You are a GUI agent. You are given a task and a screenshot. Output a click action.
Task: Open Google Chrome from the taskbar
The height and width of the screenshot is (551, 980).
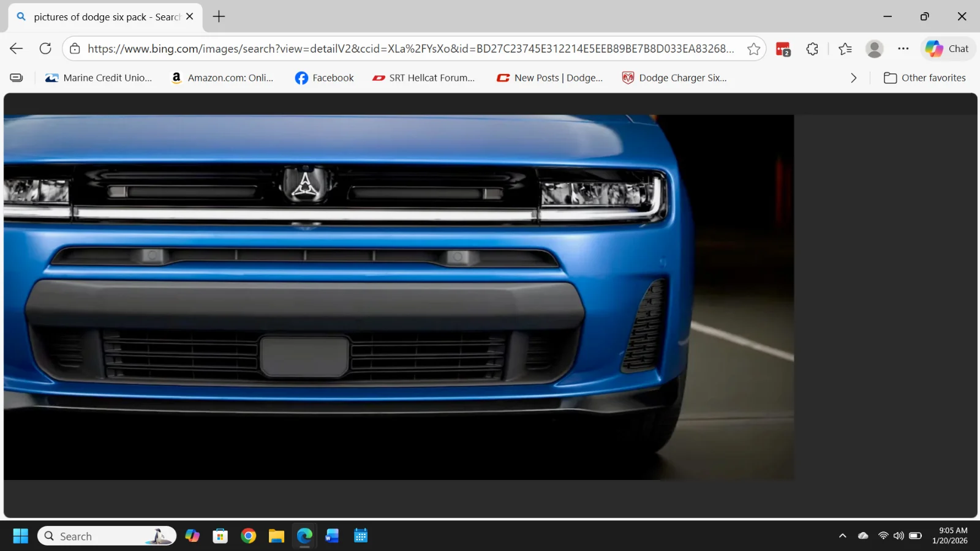point(248,536)
